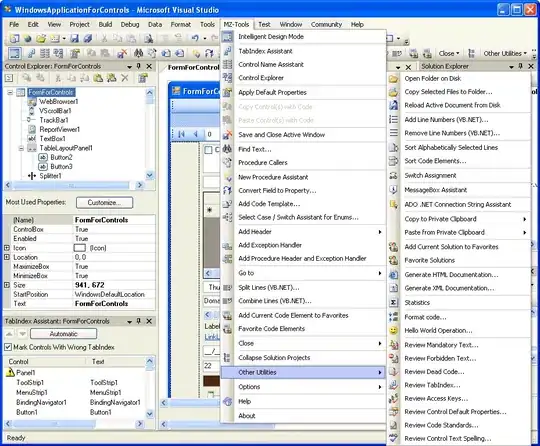Viewport: 540px width, 446px height.
Task: Click the Undo toolbar icon
Action: (195, 39)
